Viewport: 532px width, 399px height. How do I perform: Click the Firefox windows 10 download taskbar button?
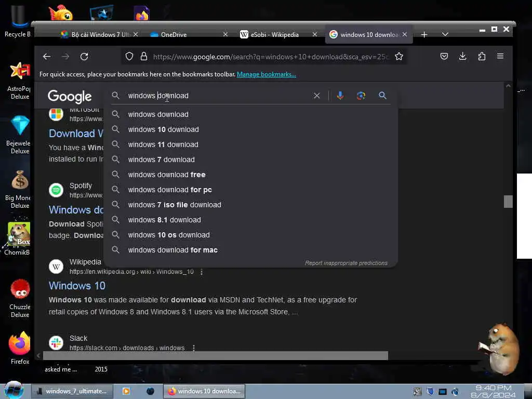204,391
